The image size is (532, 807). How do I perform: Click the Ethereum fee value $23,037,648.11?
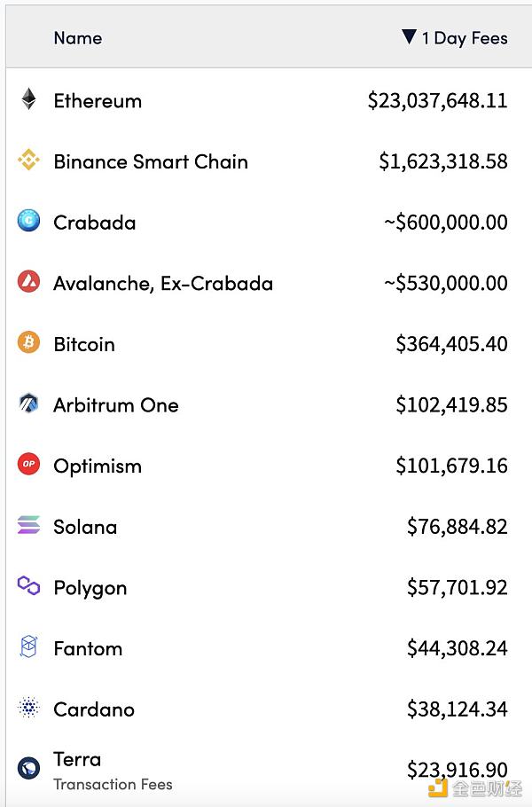pos(438,101)
